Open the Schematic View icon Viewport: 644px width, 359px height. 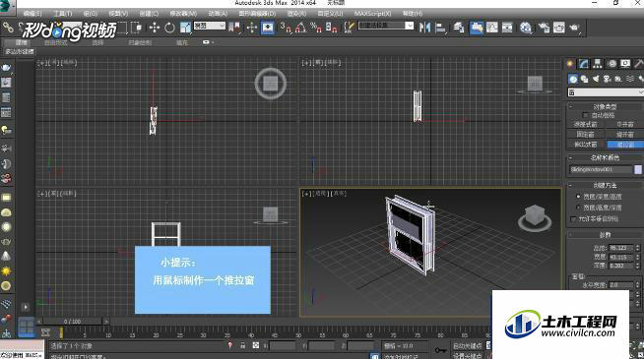508,28
